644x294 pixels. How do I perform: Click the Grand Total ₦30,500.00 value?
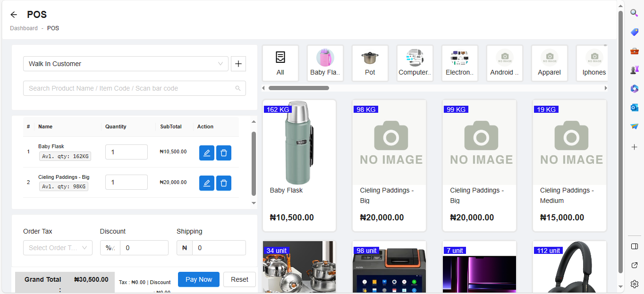click(x=91, y=279)
